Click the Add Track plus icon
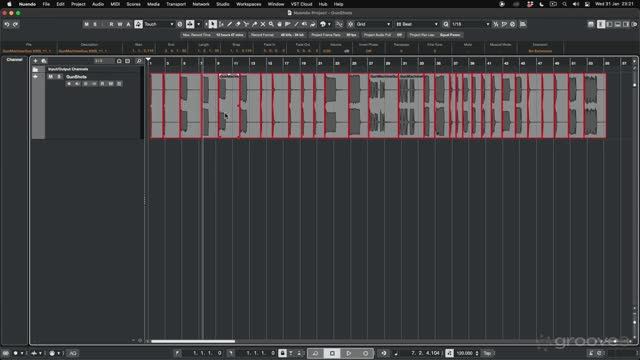The width and height of the screenshot is (640, 360). 36,61
